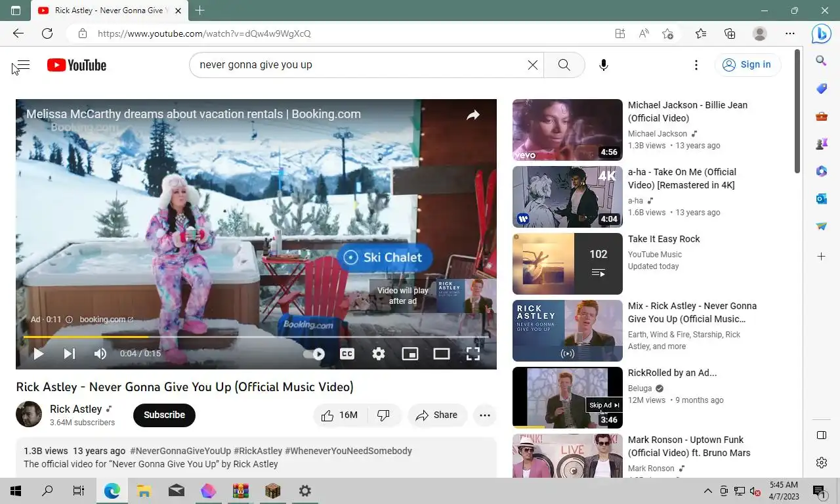Start voice search with microphone icon
Screen dimensions: 840x504
[x=604, y=65]
